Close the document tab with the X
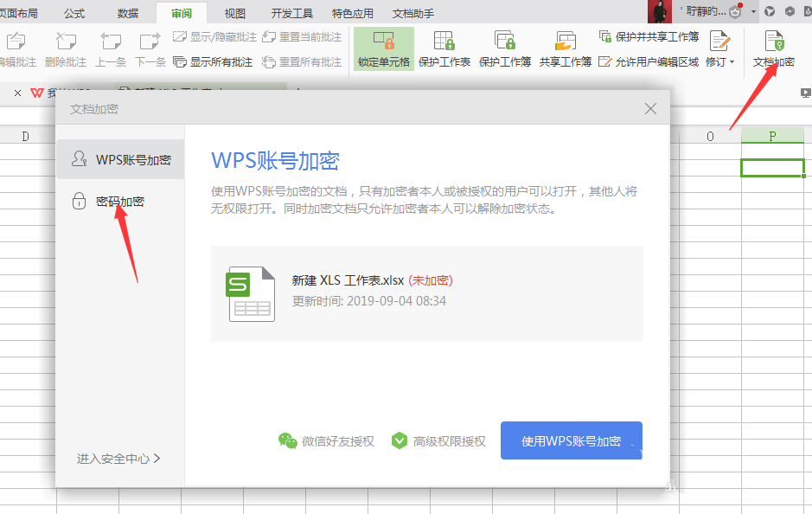The height and width of the screenshot is (514, 812). click(x=17, y=93)
